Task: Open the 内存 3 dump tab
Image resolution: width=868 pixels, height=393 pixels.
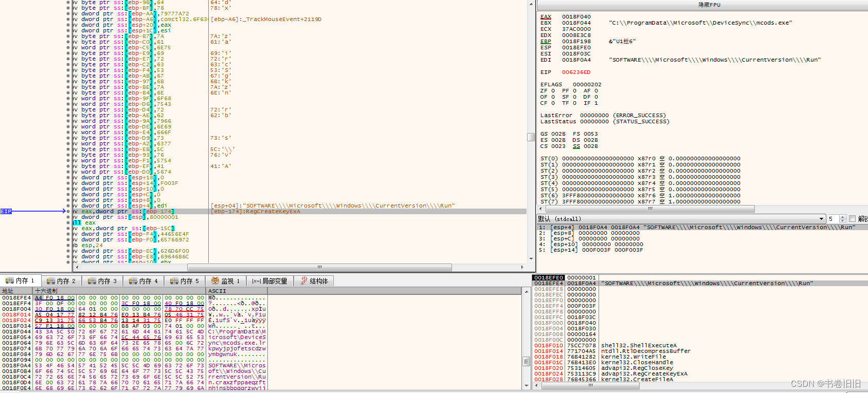Action: click(102, 281)
